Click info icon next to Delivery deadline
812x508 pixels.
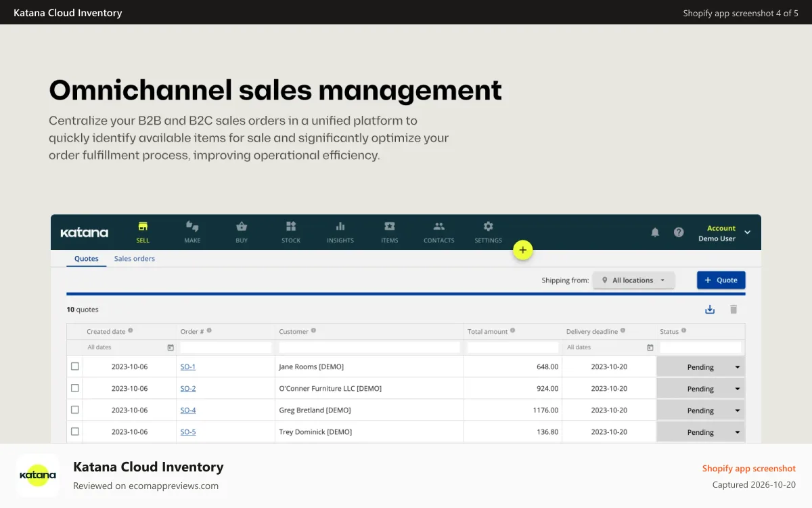coord(623,331)
